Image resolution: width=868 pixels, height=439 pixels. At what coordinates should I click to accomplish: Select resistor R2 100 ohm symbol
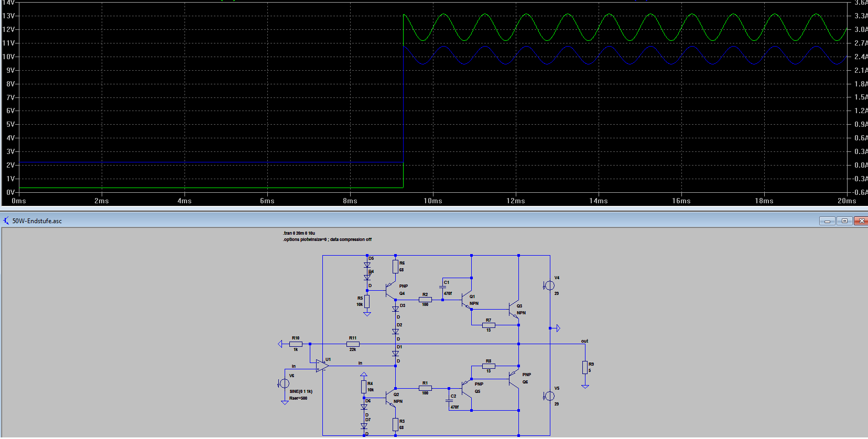point(425,300)
